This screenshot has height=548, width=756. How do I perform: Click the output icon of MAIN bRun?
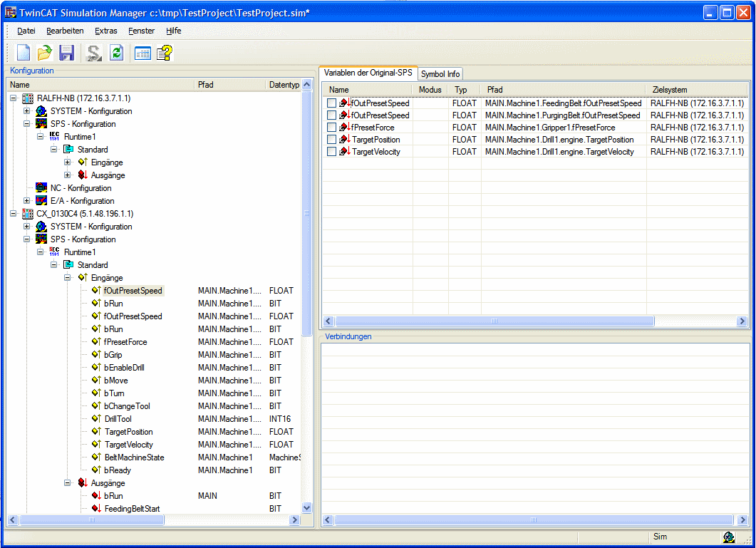point(96,495)
